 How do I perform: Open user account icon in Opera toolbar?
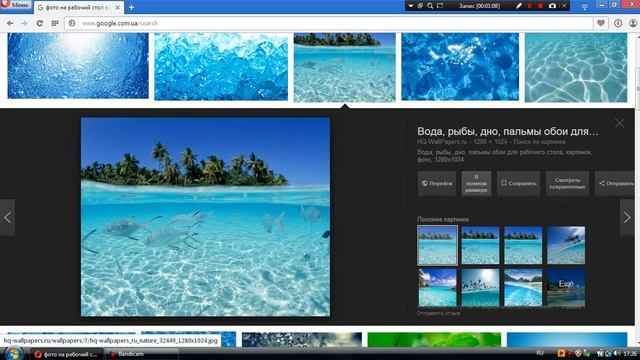633,23
